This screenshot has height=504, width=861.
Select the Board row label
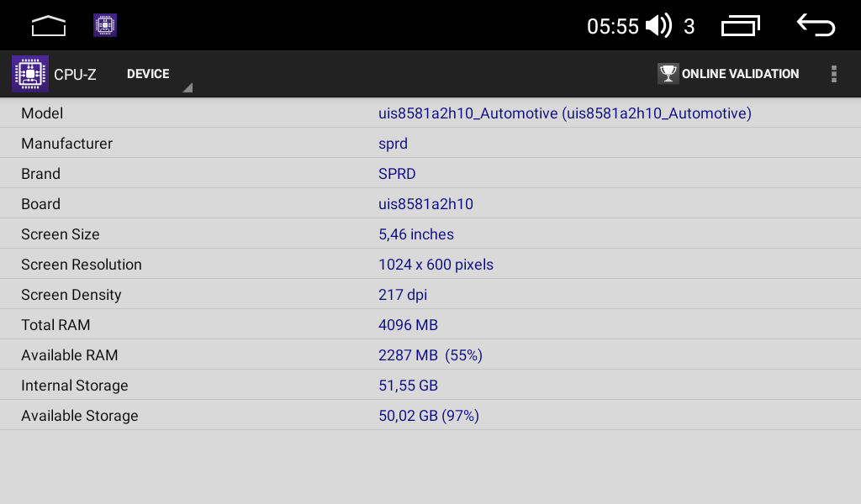click(x=41, y=204)
